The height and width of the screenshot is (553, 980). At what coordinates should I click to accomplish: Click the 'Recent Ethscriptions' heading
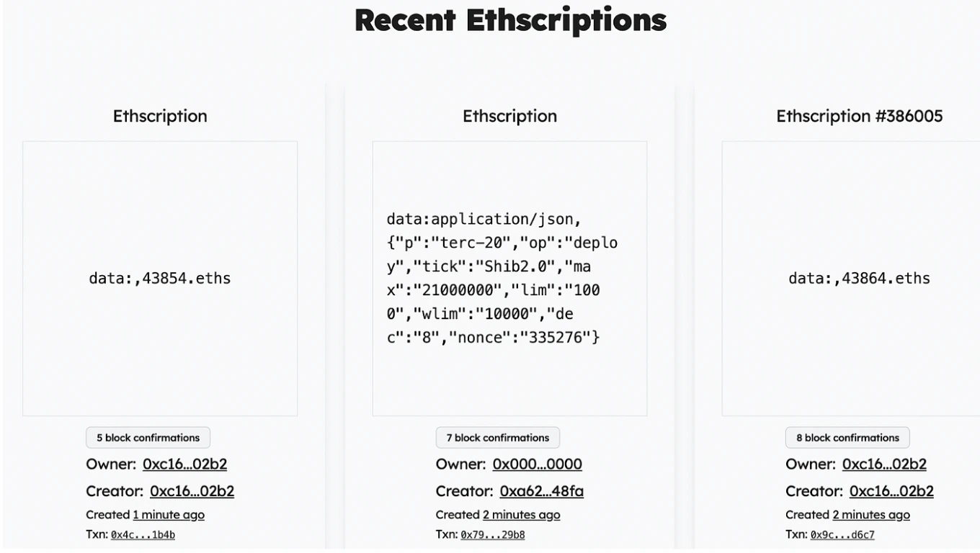[510, 20]
